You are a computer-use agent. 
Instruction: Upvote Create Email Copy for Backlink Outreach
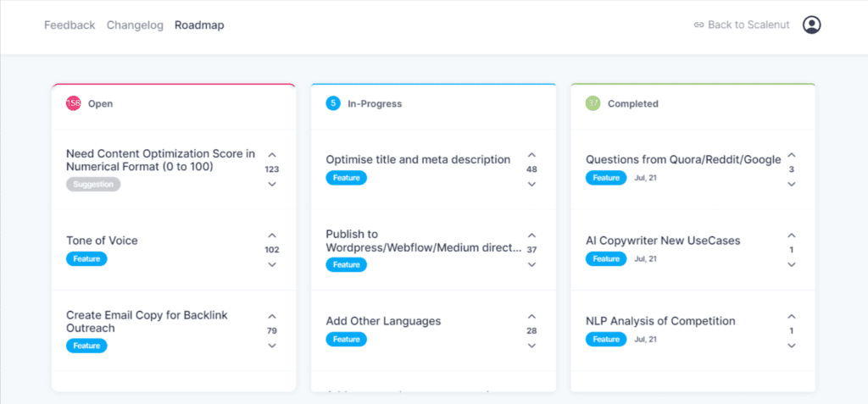tap(272, 317)
